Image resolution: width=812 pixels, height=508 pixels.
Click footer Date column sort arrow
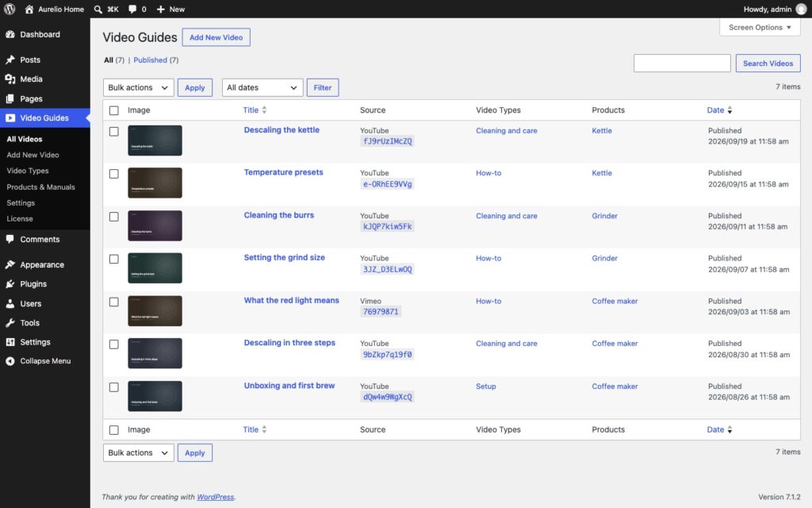(x=730, y=429)
